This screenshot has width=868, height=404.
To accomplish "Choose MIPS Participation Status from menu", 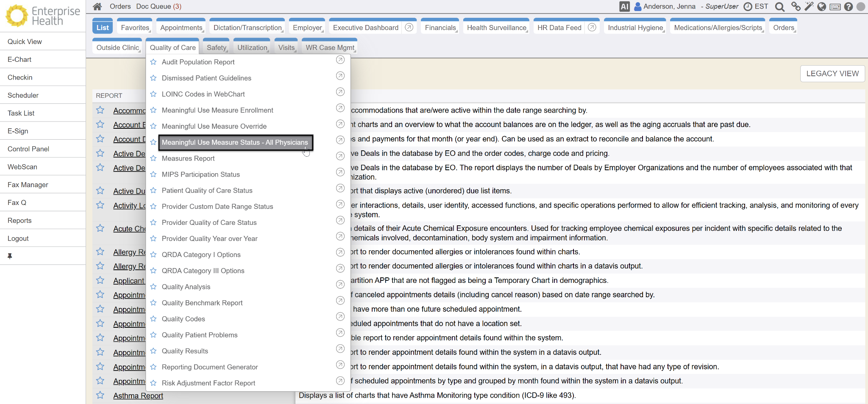I will pyautogui.click(x=200, y=174).
